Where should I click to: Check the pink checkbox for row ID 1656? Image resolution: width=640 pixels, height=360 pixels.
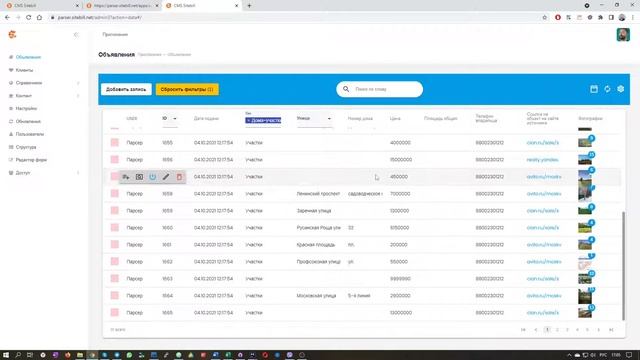[115, 160]
